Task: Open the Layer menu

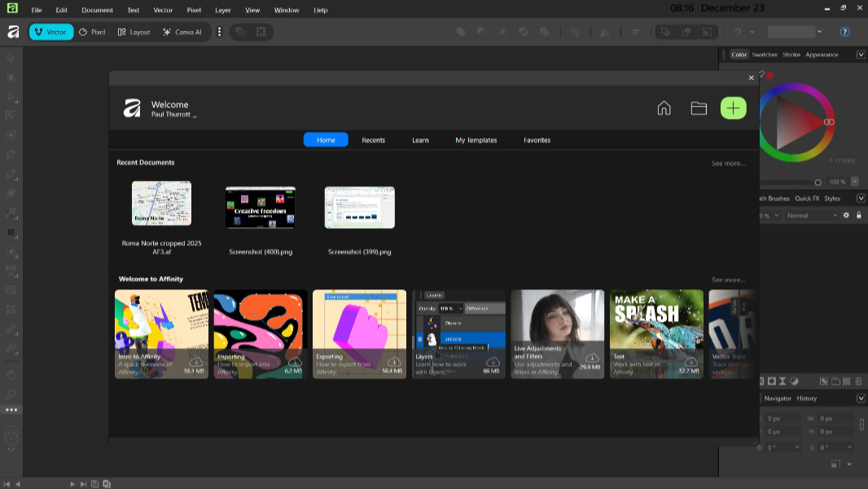Action: [222, 10]
